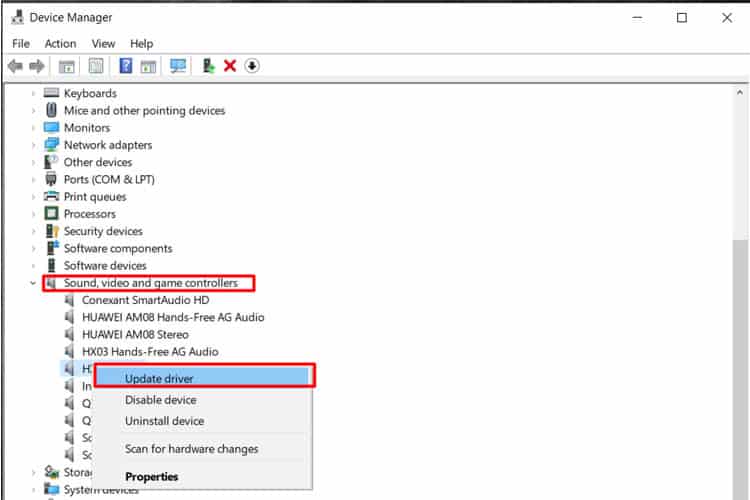
Task: Click the Print queues printer icon
Action: (51, 196)
